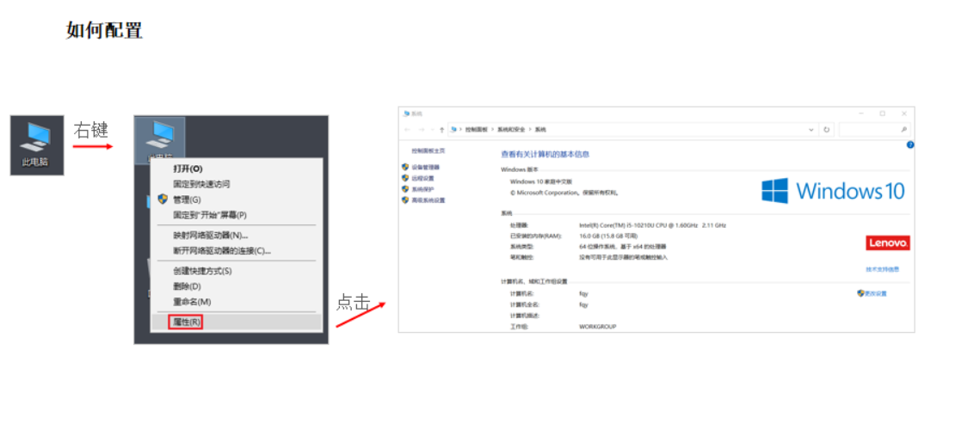980x442 pixels.
Task: Click the shield icon beside 设备管理器
Action: [405, 168]
